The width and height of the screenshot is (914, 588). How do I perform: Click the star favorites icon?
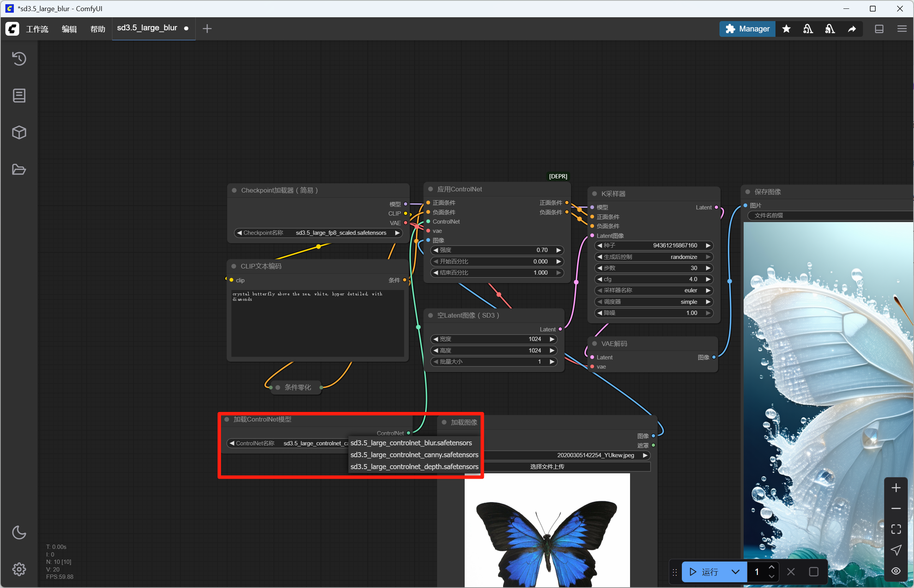(x=786, y=29)
